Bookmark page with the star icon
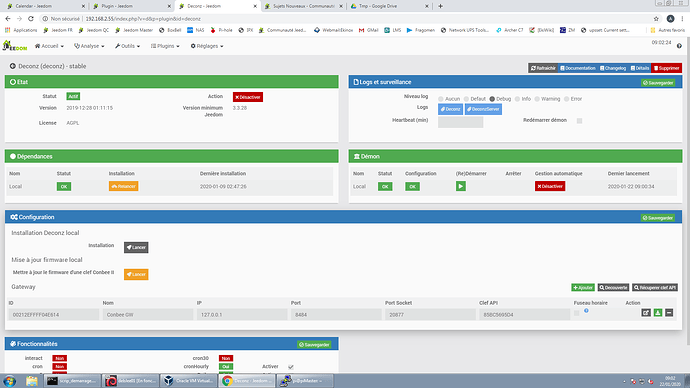This screenshot has width=690, height=388. pyautogui.click(x=656, y=18)
